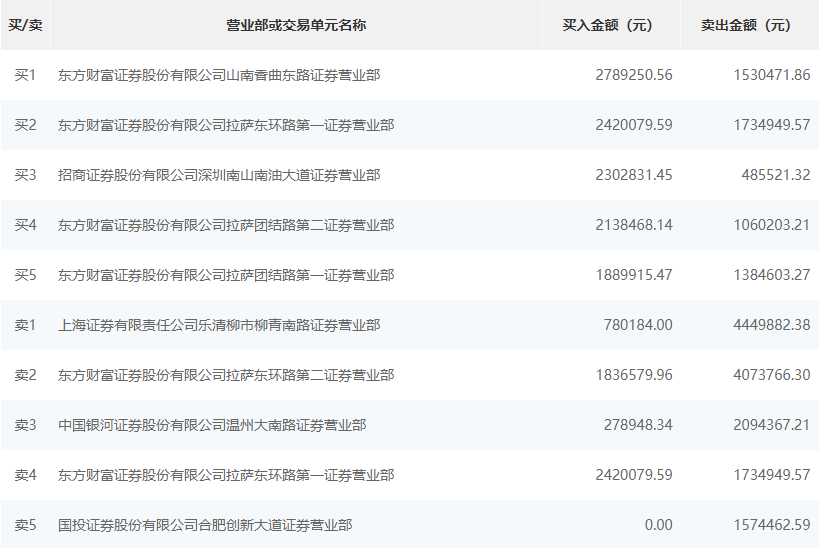Click 拉萨团结路第二证券营业部 name
This screenshot has height=548, width=822.
pos(226,225)
